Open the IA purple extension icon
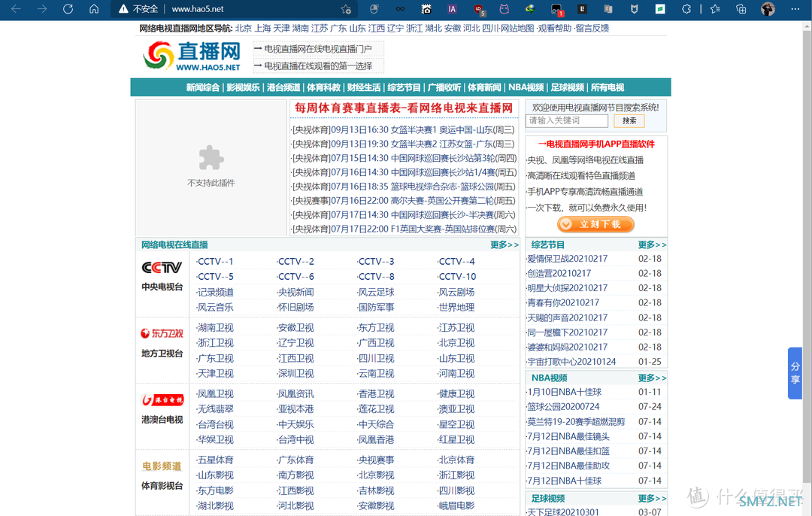Screen dimensions: 812x516 (x=452, y=9)
